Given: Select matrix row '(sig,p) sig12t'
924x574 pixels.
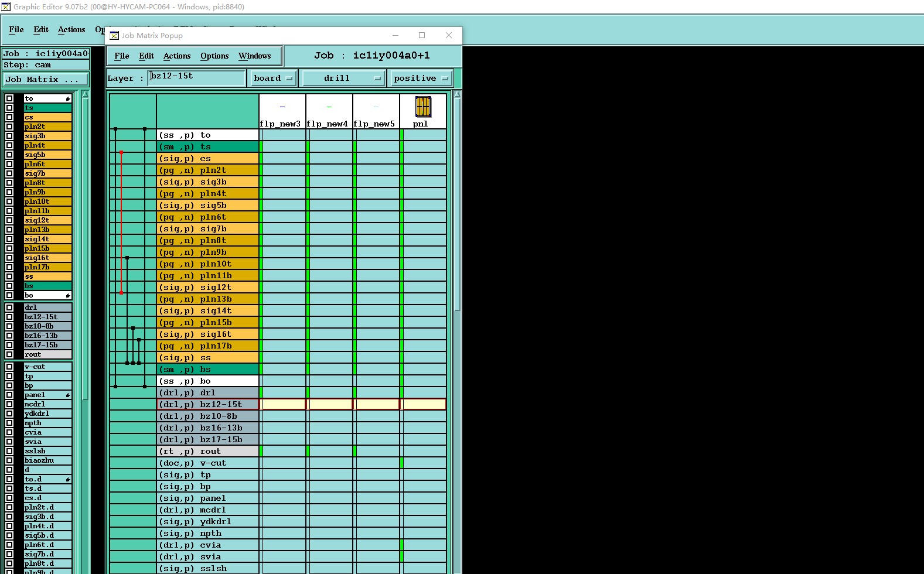Looking at the screenshot, I should (x=208, y=287).
